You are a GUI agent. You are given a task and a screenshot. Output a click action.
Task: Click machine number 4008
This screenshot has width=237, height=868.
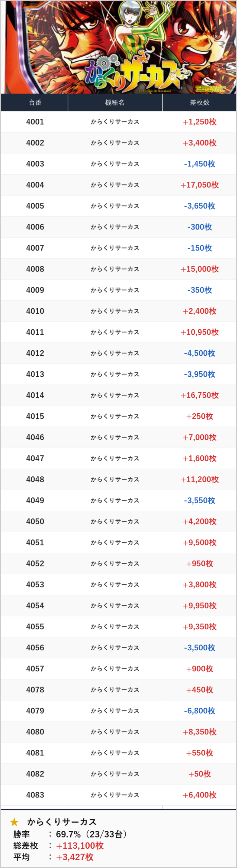(x=35, y=269)
